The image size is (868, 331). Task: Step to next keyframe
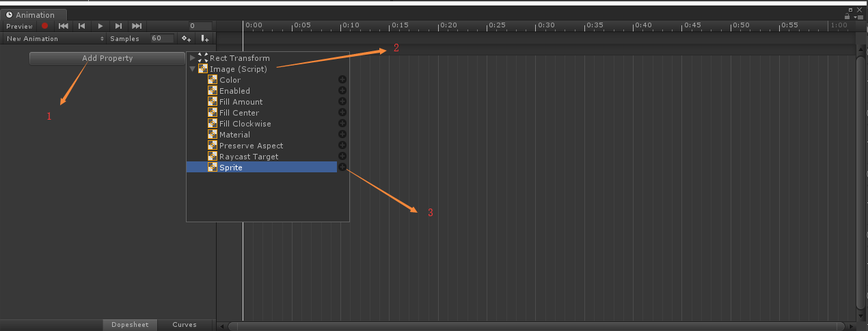pos(118,26)
